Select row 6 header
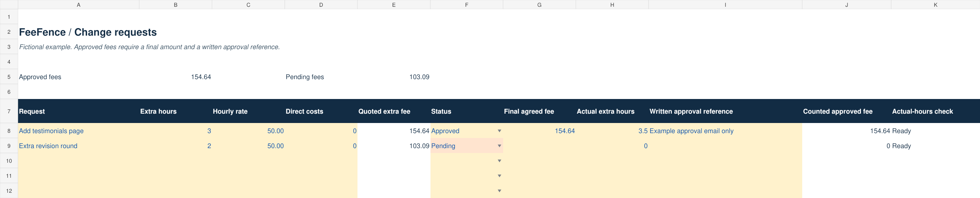980x198 pixels. (x=9, y=92)
